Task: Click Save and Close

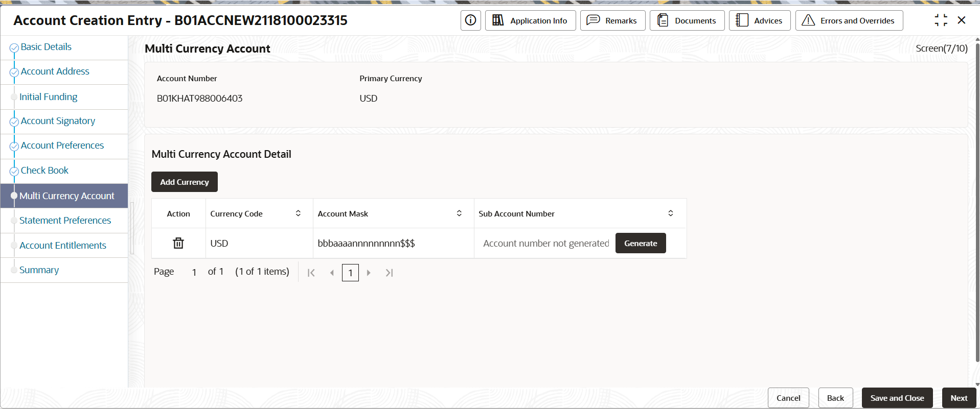Action: pos(897,398)
